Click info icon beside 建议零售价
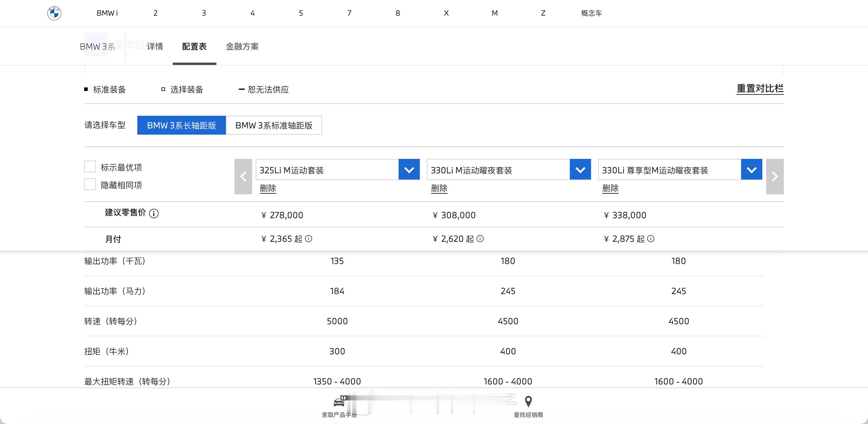This screenshot has width=868, height=424. 154,213
